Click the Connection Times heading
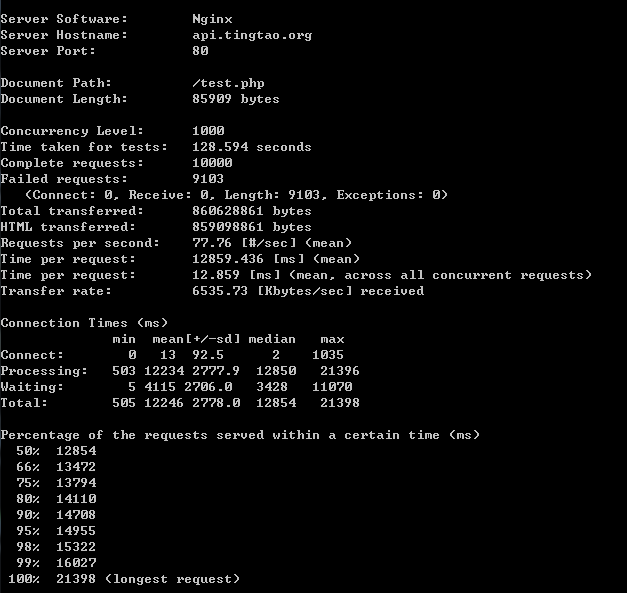The height and width of the screenshot is (593, 627). 84,323
